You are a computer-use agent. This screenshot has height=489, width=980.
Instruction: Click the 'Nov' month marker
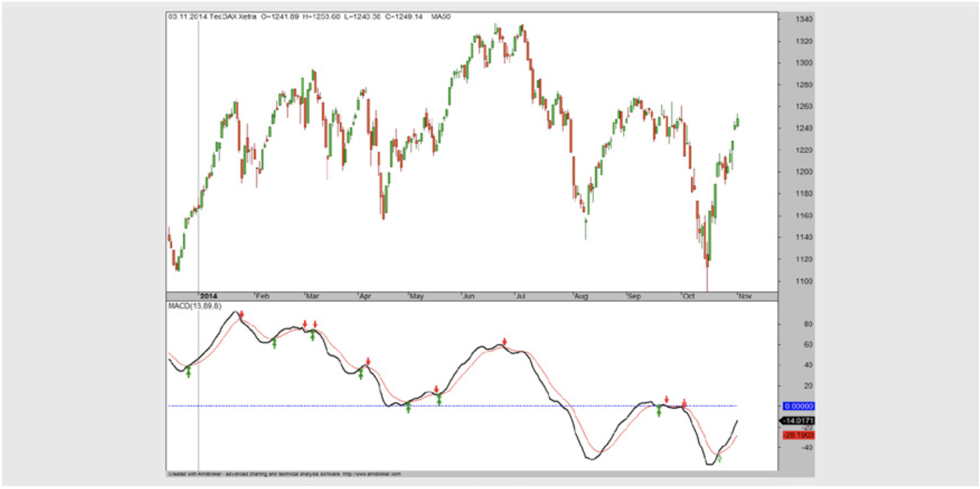coord(745,296)
